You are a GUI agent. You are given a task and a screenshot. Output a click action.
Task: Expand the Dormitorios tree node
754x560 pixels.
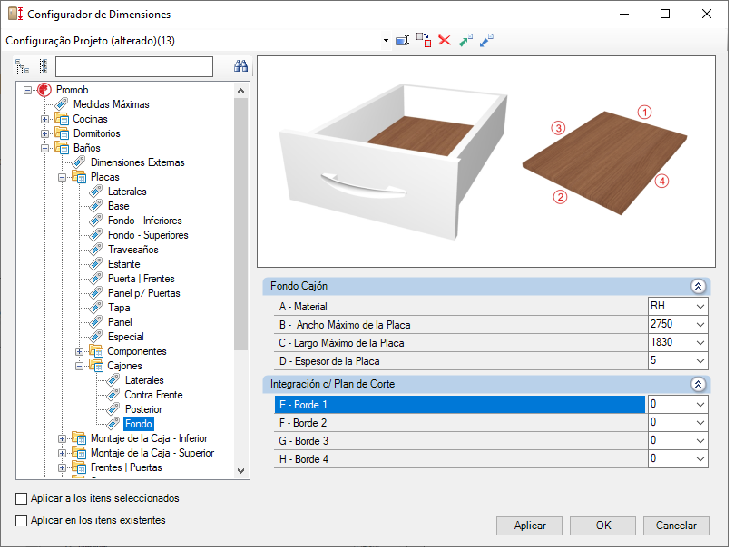(44, 133)
